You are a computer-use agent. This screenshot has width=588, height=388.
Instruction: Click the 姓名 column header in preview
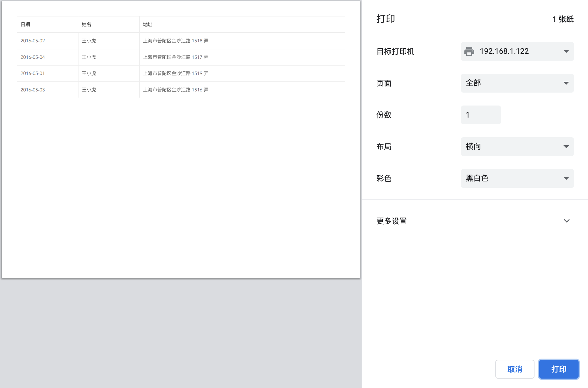(x=86, y=24)
